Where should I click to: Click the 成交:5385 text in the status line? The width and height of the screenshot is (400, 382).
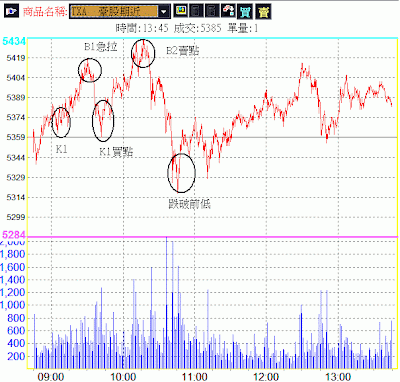(197, 28)
